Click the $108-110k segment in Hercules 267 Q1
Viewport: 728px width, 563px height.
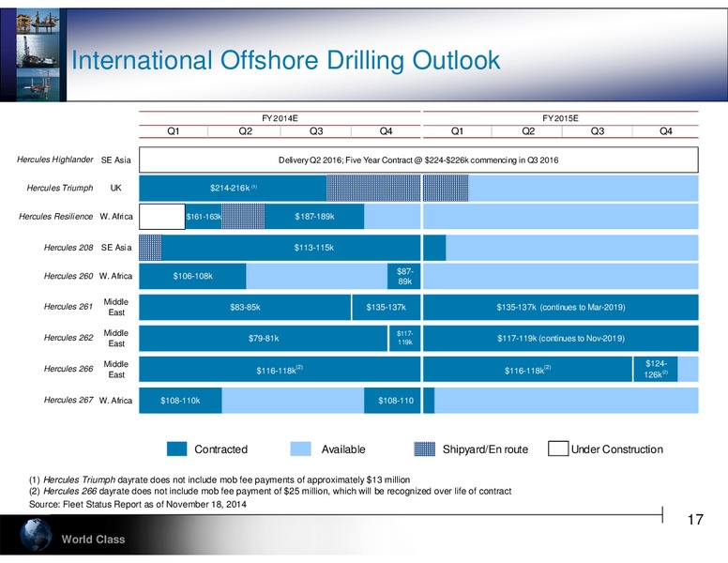coord(180,401)
